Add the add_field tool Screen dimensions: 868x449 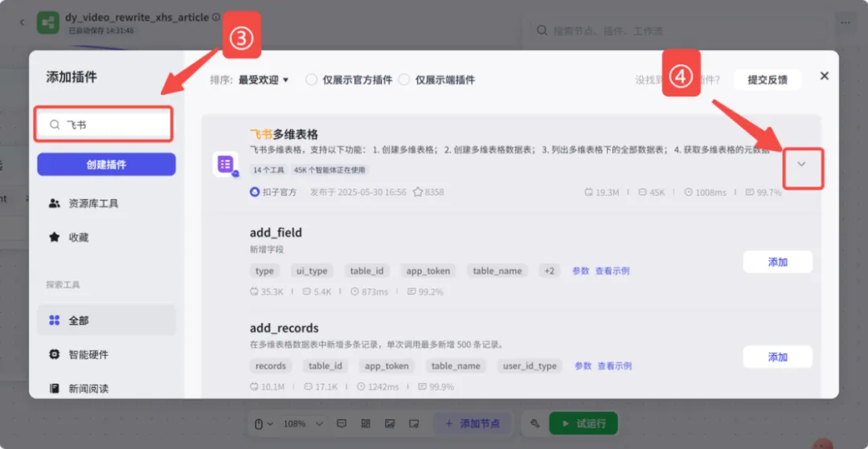(778, 262)
